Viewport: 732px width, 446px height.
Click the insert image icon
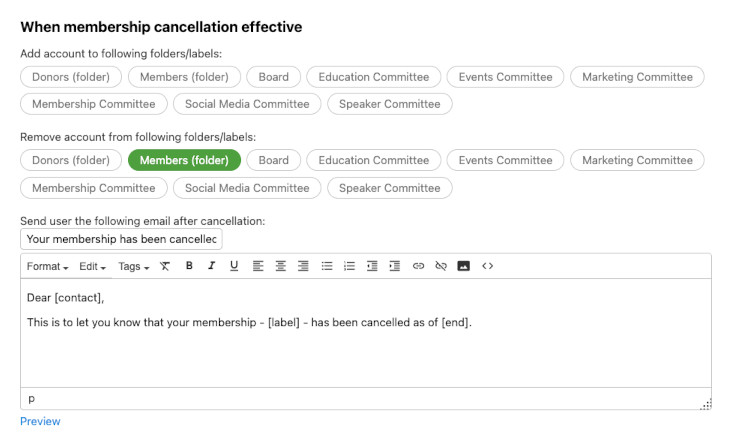click(463, 266)
